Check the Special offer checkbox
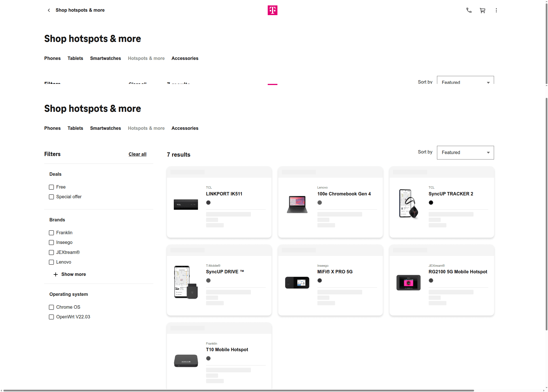The width and height of the screenshot is (548, 392). pos(51,197)
